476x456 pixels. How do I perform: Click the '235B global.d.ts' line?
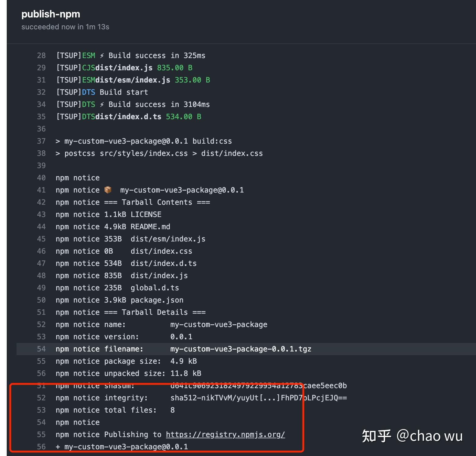pyautogui.click(x=117, y=288)
